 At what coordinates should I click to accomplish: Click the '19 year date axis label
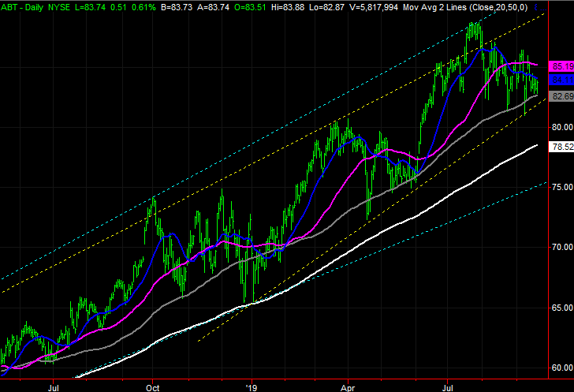click(252, 387)
